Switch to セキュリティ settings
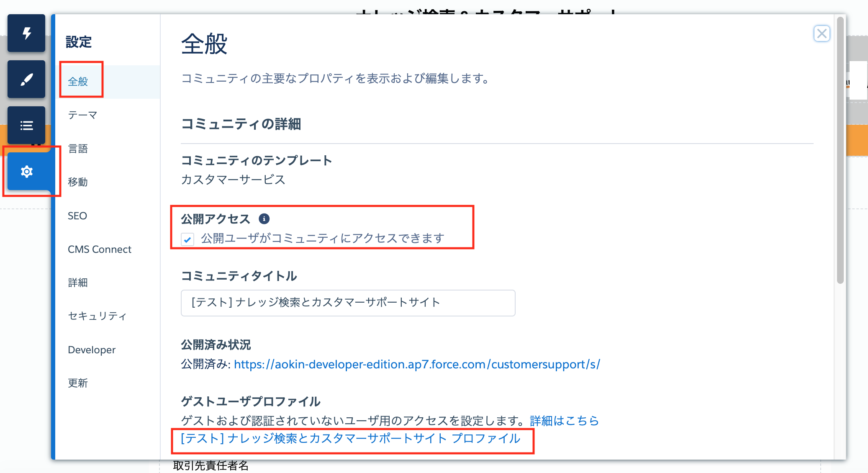The height and width of the screenshot is (473, 868). click(97, 316)
